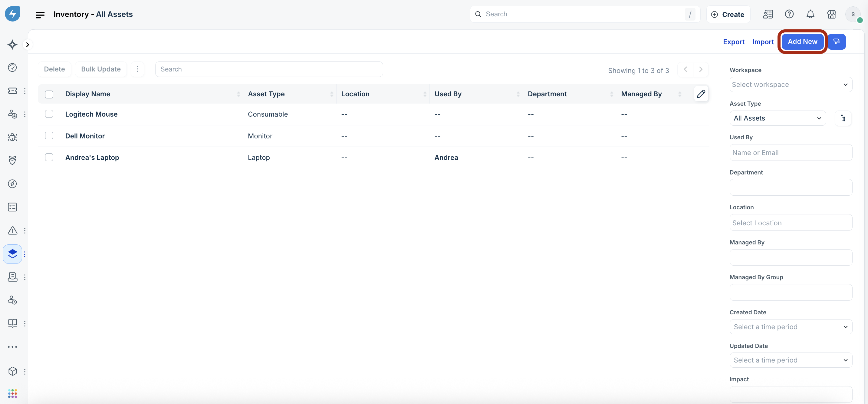This screenshot has width=868, height=404.
Task: Click the alert triangle sidebar icon
Action: [x=12, y=231]
